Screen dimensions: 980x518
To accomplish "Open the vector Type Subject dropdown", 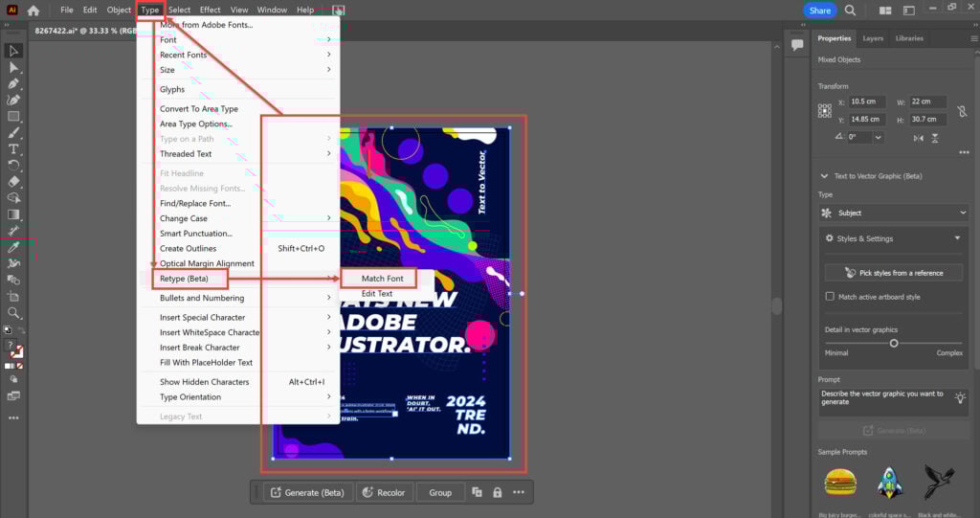I will click(x=893, y=213).
